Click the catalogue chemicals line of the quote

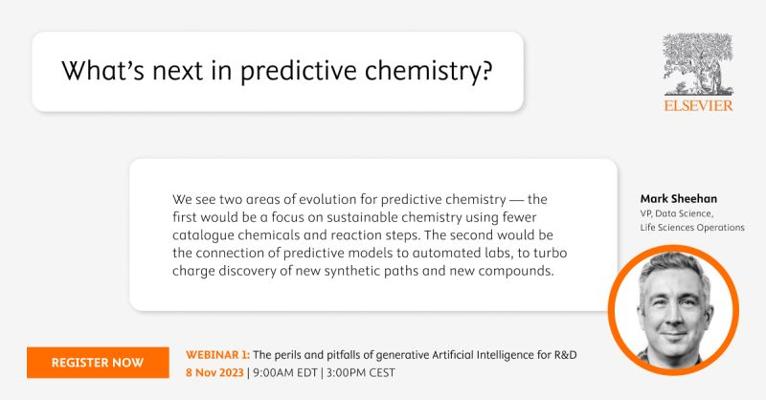point(362,235)
